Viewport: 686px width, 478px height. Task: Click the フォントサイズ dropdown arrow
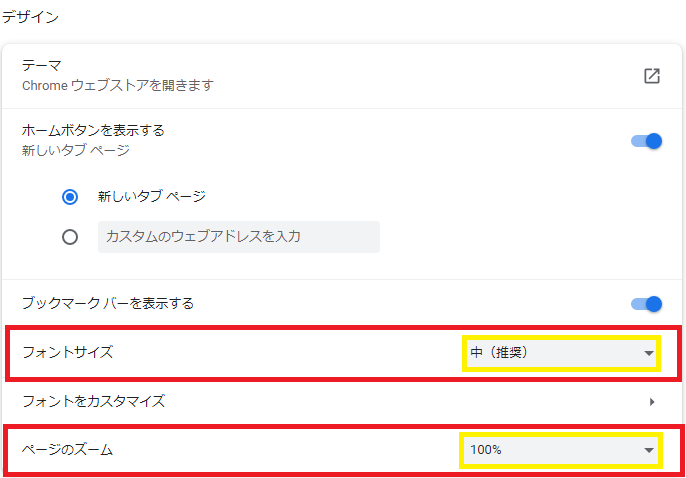tap(649, 353)
